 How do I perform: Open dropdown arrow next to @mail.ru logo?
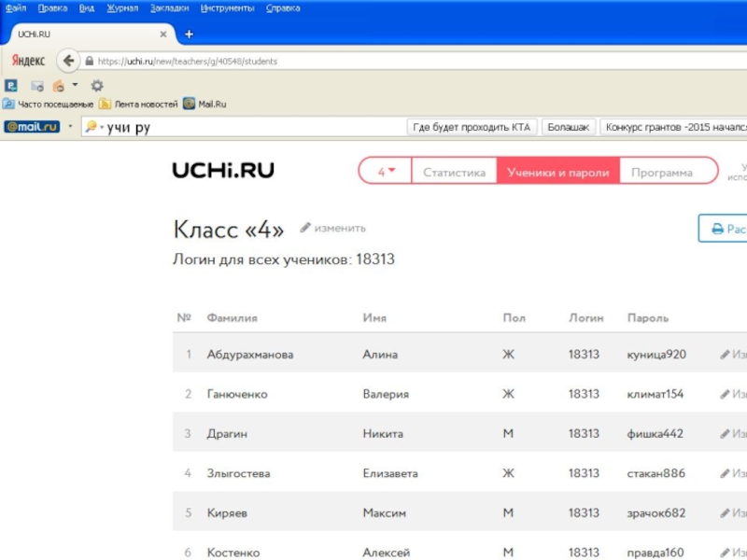click(x=69, y=127)
